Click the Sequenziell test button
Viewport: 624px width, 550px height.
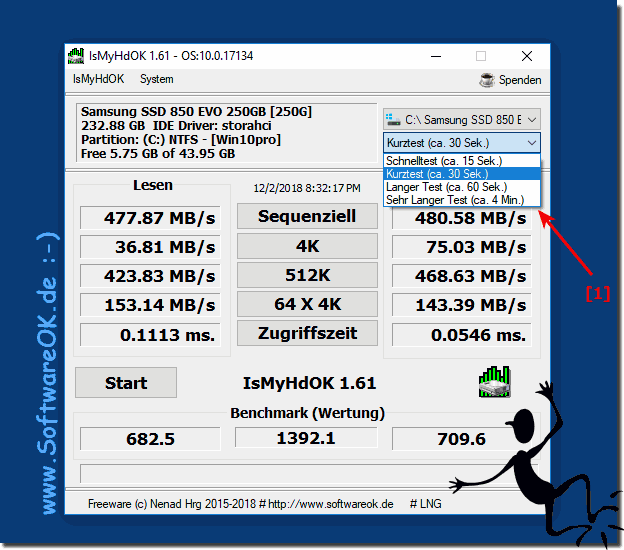307,216
